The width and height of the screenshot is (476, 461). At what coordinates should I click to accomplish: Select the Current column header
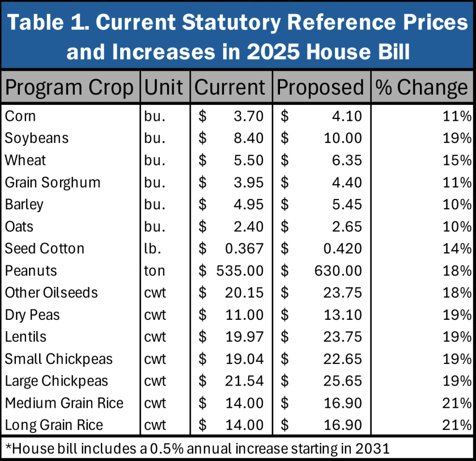(x=230, y=87)
